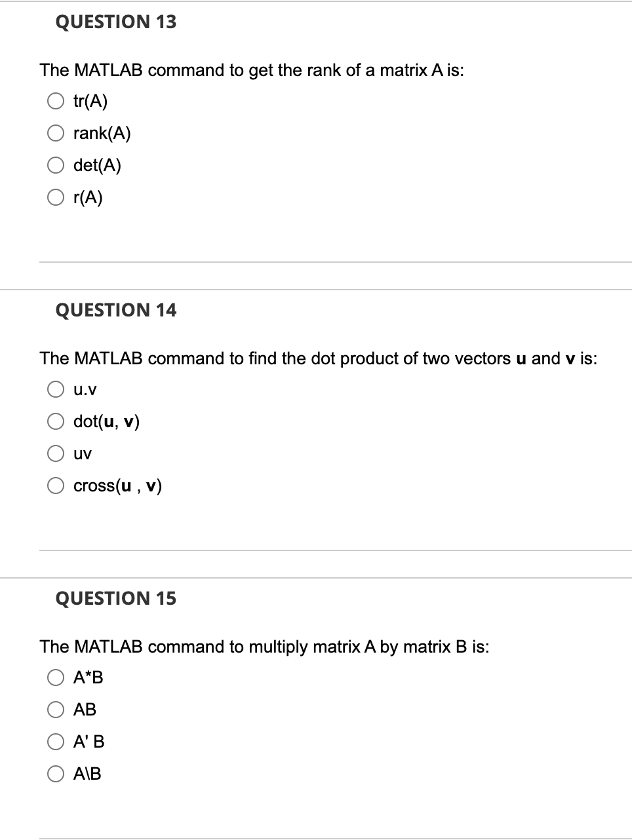Click the QUESTION 15 heading
632x840 pixels.
[115, 598]
